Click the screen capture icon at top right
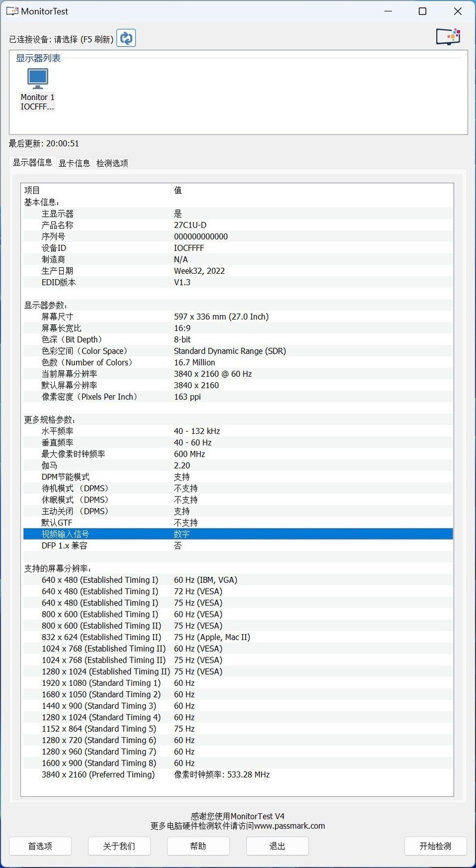The image size is (476, 868). (448, 36)
